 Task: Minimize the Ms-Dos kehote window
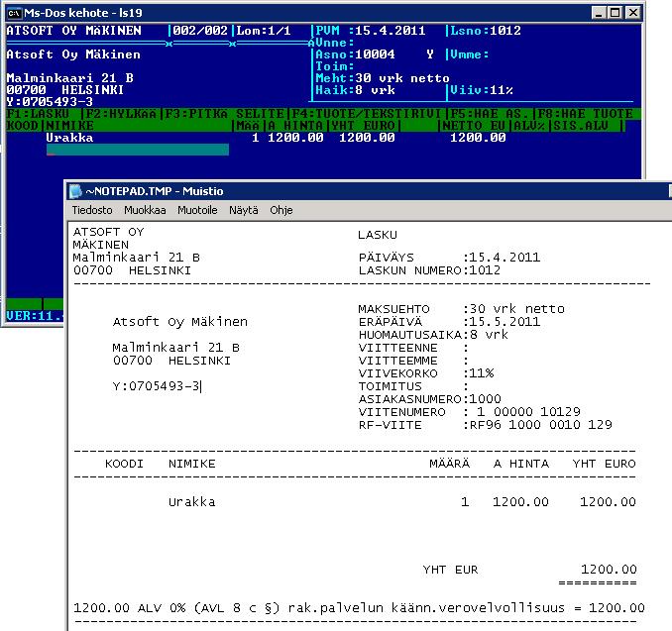point(599,13)
